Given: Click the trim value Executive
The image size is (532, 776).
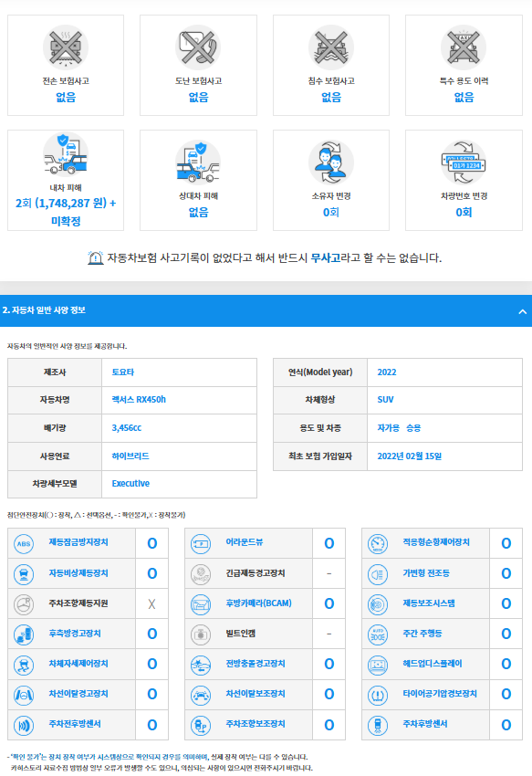Looking at the screenshot, I should coord(130,484).
